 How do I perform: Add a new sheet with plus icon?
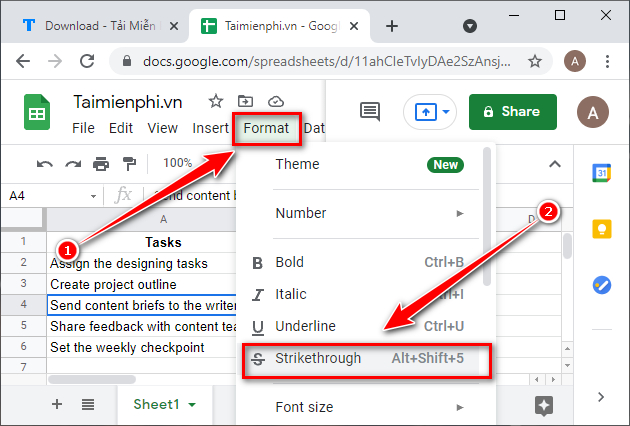pos(57,404)
